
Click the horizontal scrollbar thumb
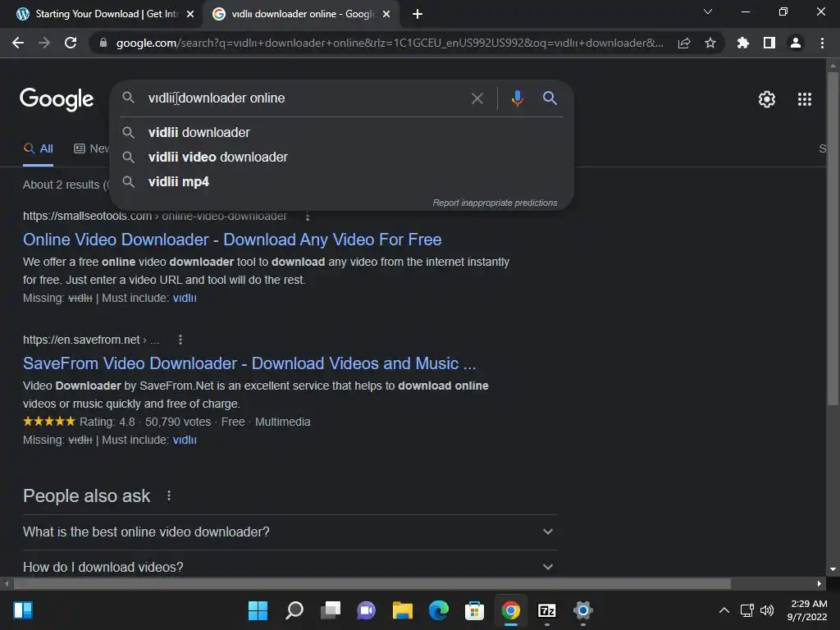372,583
